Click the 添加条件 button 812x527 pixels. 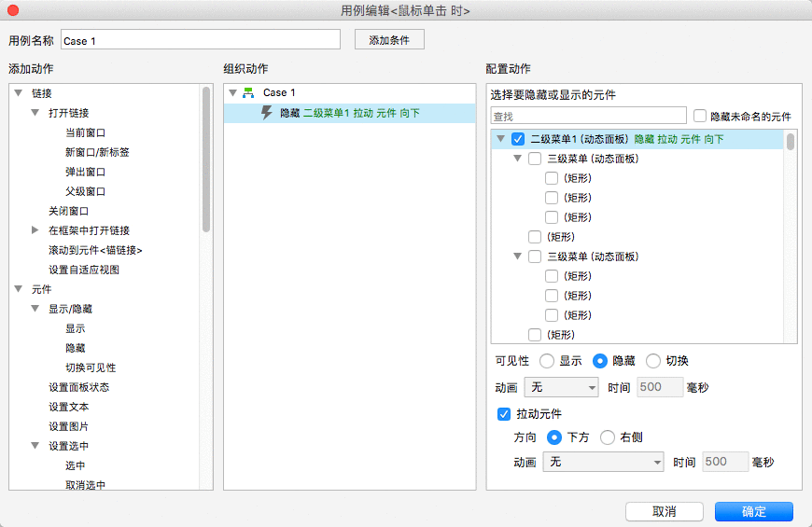pyautogui.click(x=389, y=40)
